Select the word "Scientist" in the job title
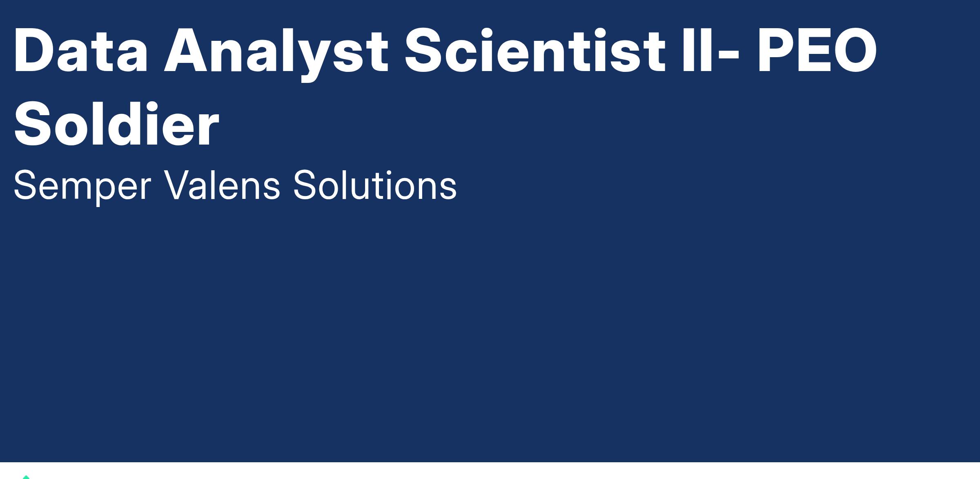 coord(535,51)
